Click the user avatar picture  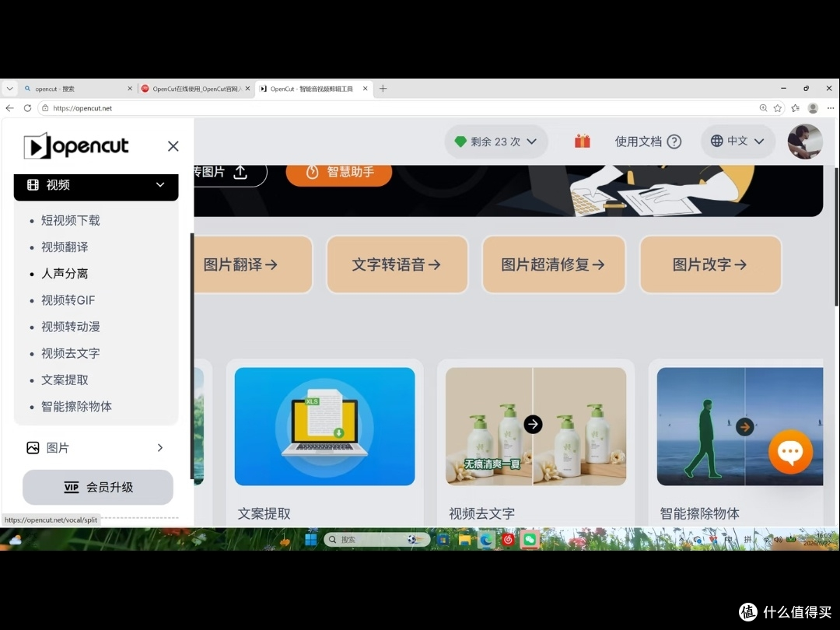(x=805, y=142)
